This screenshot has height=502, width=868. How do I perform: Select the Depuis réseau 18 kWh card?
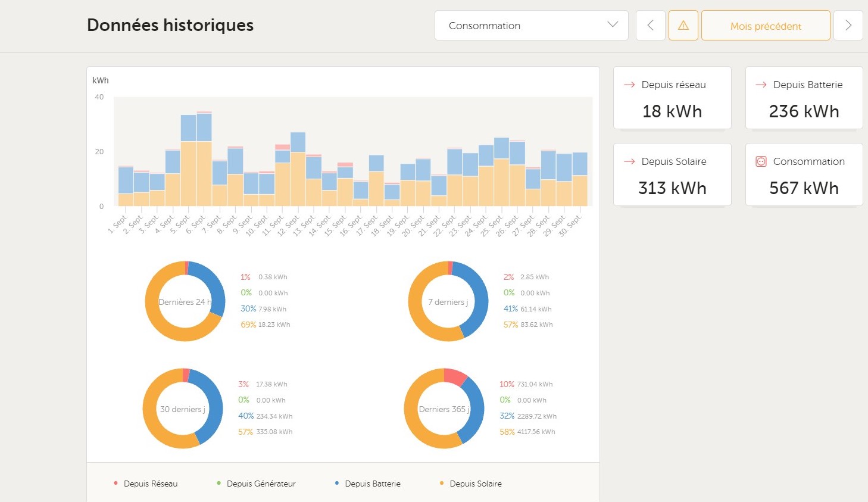[x=672, y=98]
